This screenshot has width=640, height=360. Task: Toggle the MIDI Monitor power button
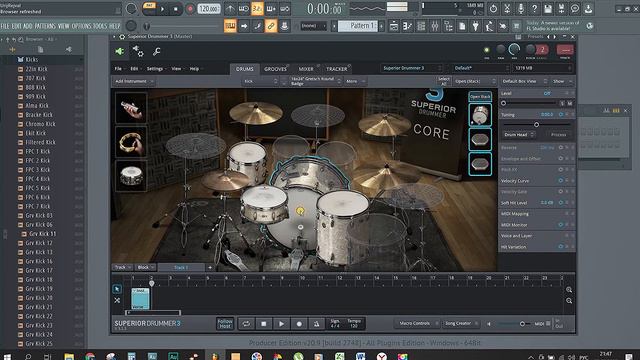(x=561, y=224)
